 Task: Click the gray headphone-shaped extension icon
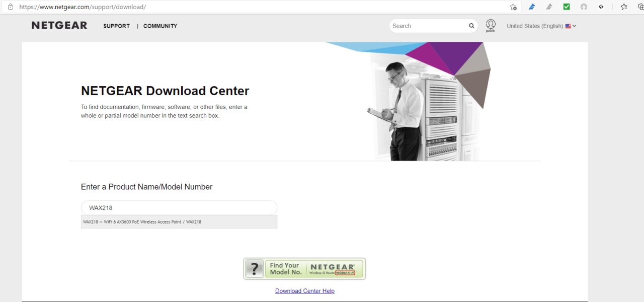pyautogui.click(x=584, y=7)
